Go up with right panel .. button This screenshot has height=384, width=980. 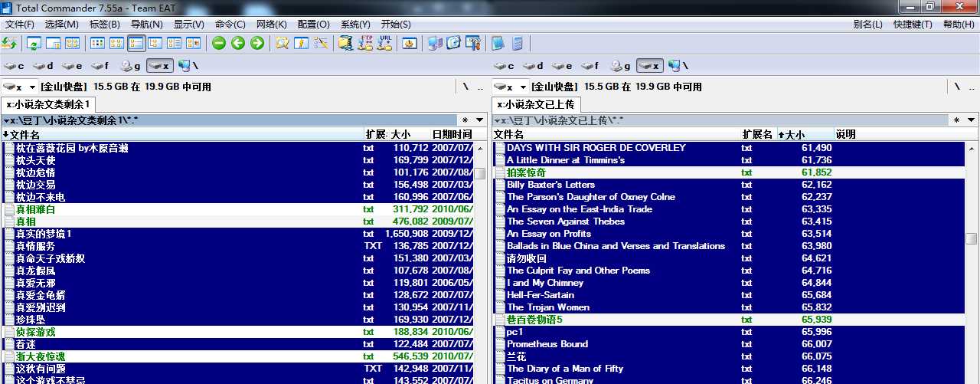(x=971, y=87)
